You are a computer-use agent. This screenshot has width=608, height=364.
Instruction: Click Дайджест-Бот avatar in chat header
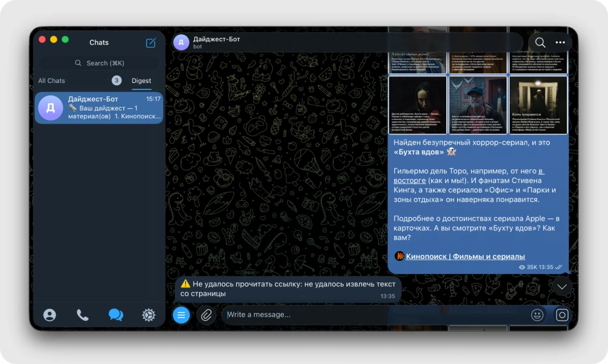(x=181, y=42)
